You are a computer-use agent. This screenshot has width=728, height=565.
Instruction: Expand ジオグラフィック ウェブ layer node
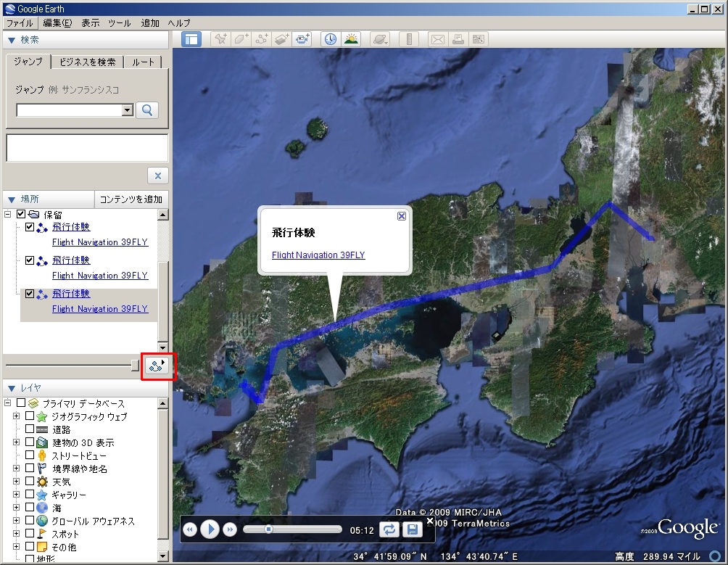16,416
